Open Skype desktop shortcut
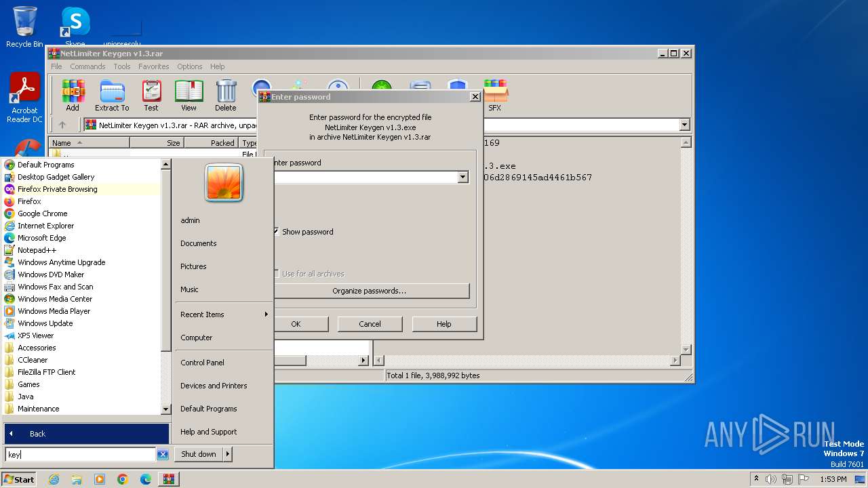The width and height of the screenshot is (868, 488). tap(75, 27)
